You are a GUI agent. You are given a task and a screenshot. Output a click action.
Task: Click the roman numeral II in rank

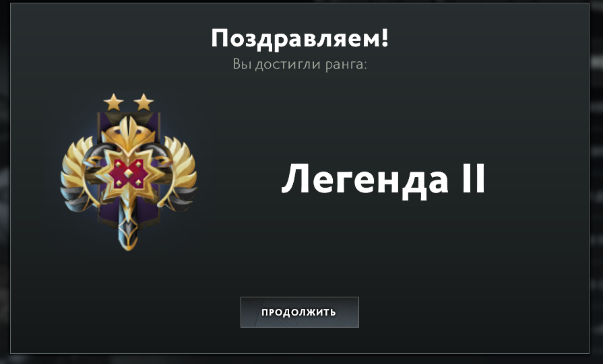[x=473, y=178]
